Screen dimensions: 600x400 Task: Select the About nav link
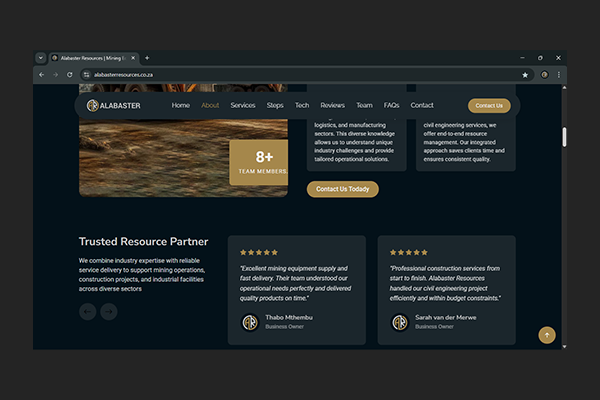point(210,105)
